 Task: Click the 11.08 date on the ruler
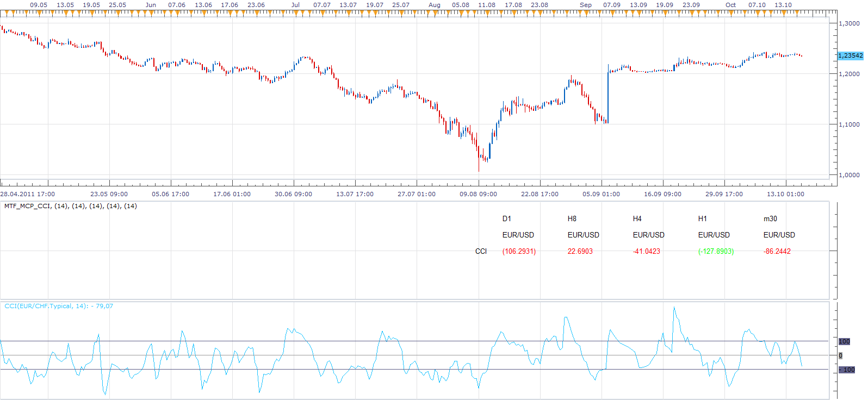click(487, 5)
